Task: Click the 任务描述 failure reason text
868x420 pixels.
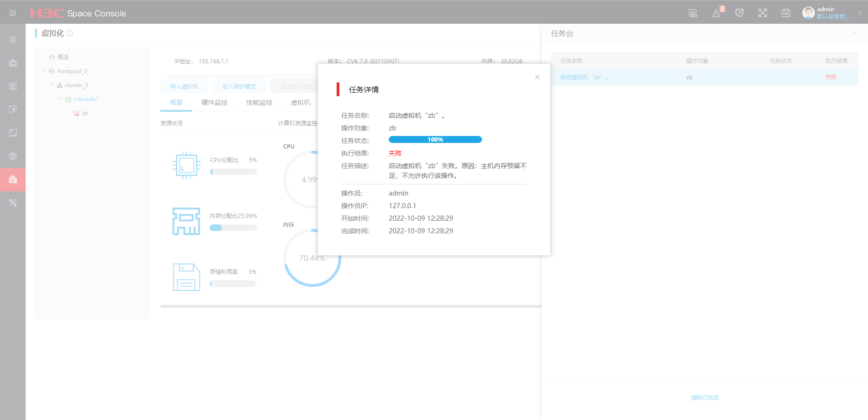Action: point(458,170)
